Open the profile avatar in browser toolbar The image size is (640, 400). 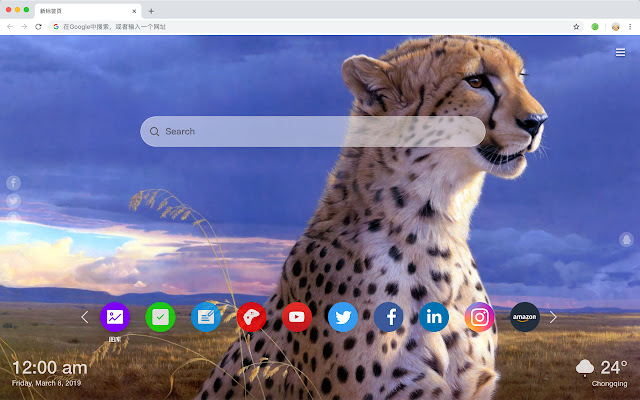click(616, 27)
